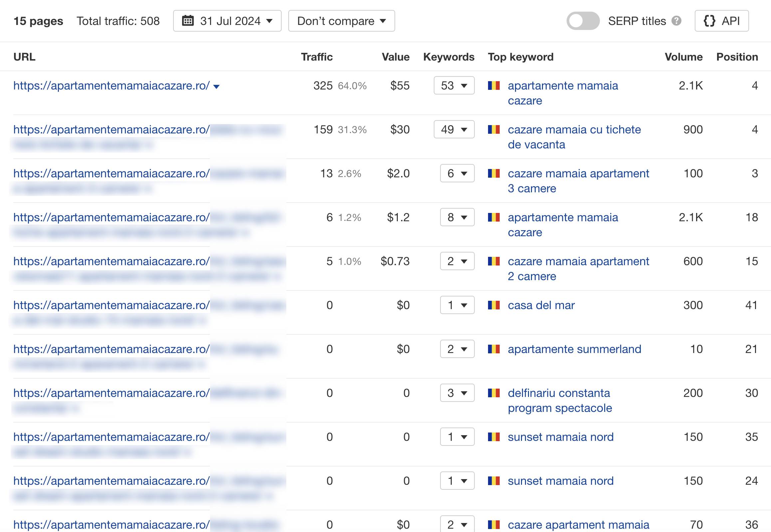Sort by Traffic column header
The height and width of the screenshot is (532, 771).
click(x=317, y=57)
